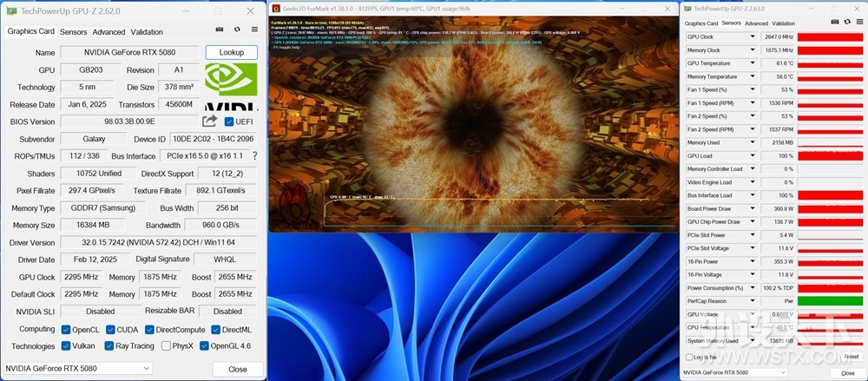Click the FurMark burn-in render view

473,124
